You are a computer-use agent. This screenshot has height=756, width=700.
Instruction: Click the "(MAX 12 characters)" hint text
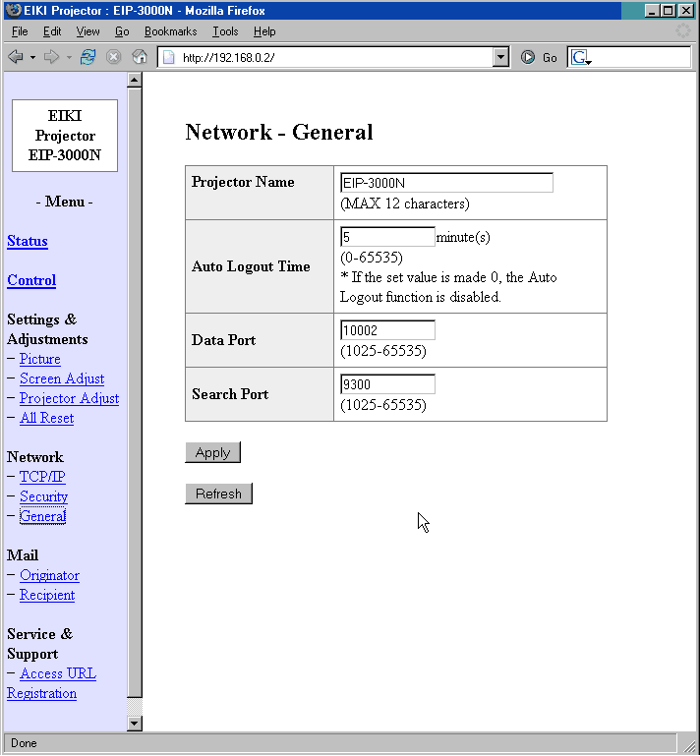click(x=405, y=204)
